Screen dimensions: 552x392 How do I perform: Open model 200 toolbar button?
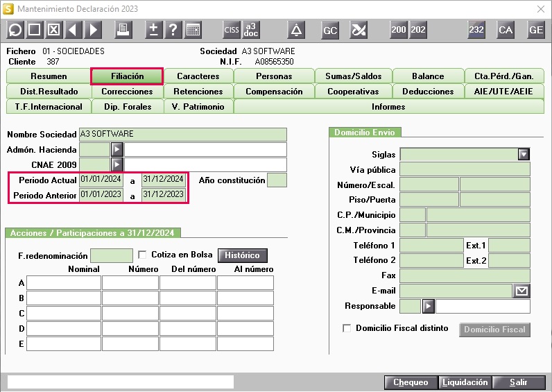tap(399, 30)
